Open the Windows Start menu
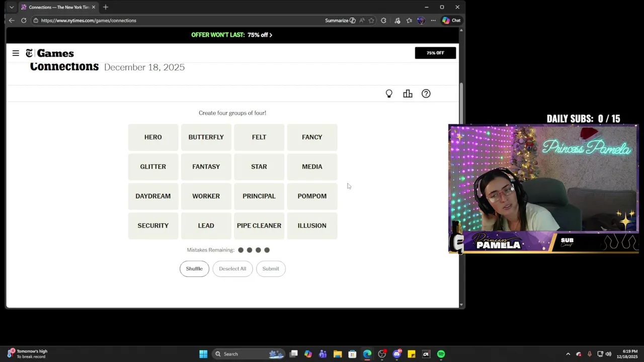This screenshot has width=644, height=362. tap(203, 354)
